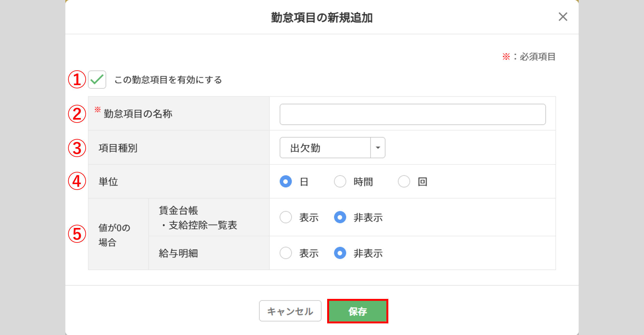Screen dimensions: 644x335
Task: Click the circled number 2 marker
Action: 77,114
